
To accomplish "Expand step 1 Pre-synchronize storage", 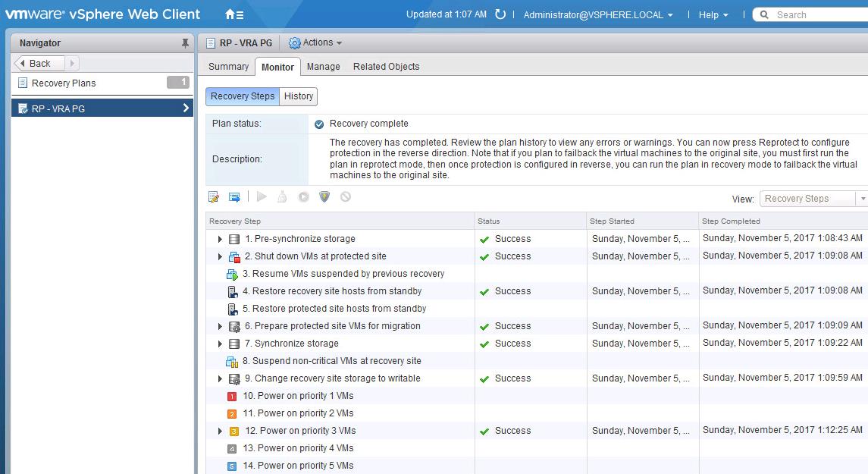I will click(x=220, y=239).
